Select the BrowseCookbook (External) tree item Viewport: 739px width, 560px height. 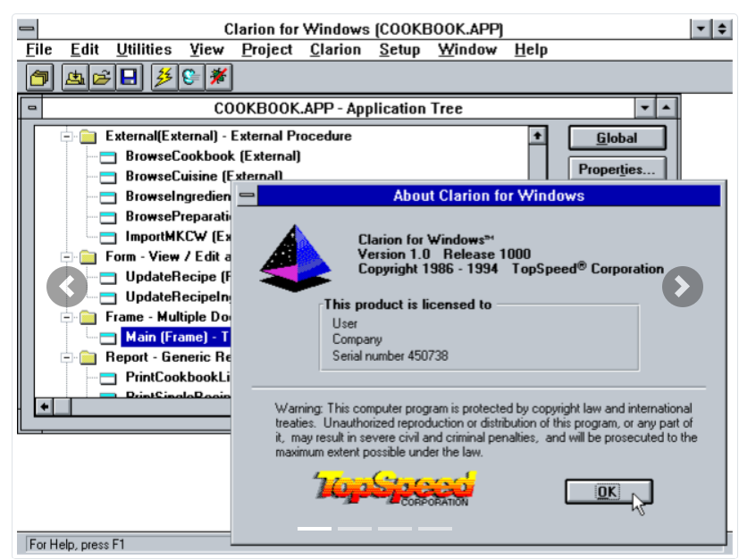pyautogui.click(x=213, y=156)
